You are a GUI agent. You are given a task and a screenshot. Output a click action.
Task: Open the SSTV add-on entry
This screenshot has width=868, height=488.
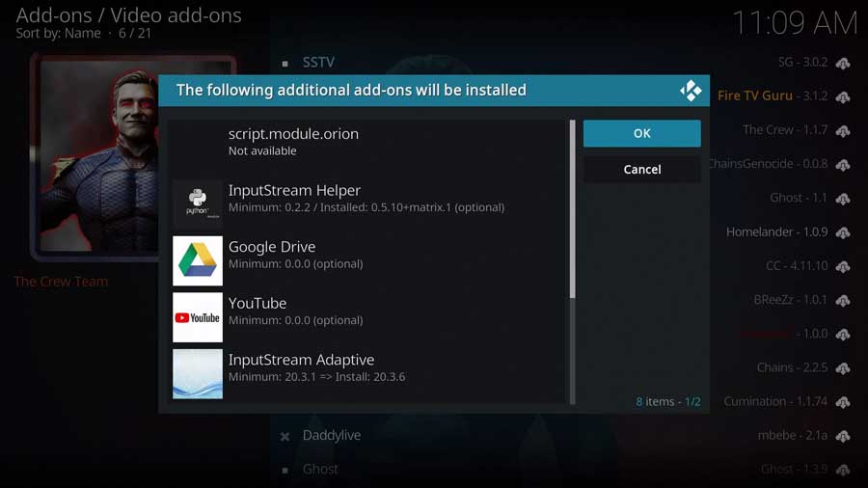pyautogui.click(x=318, y=62)
